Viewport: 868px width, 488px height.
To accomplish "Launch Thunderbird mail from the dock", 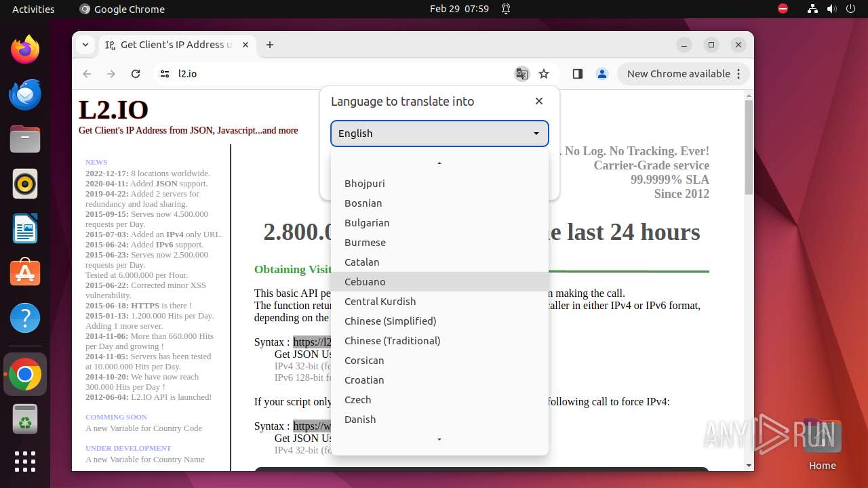I will tap(25, 94).
